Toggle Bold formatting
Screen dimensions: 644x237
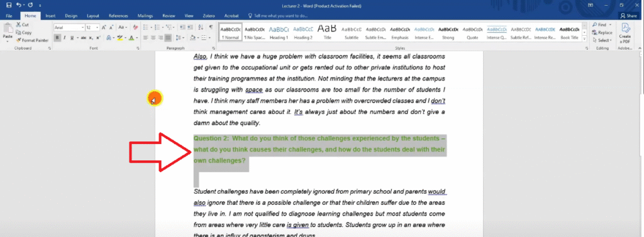57,38
